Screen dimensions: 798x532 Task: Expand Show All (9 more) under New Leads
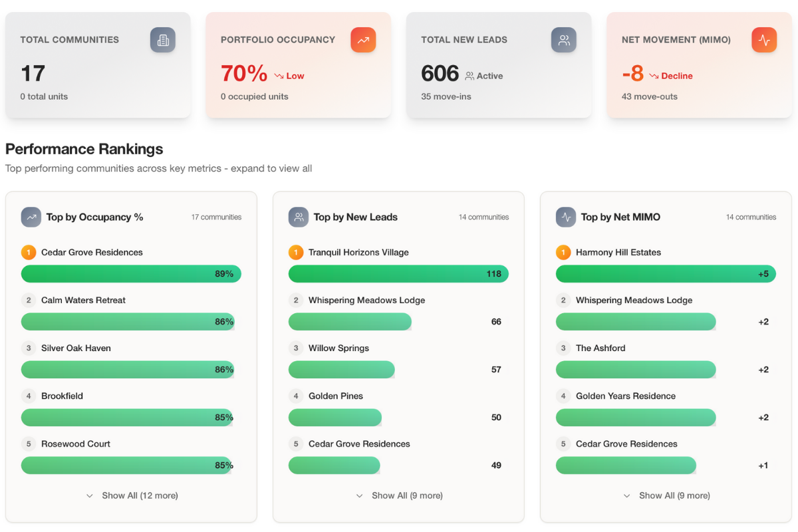(399, 495)
